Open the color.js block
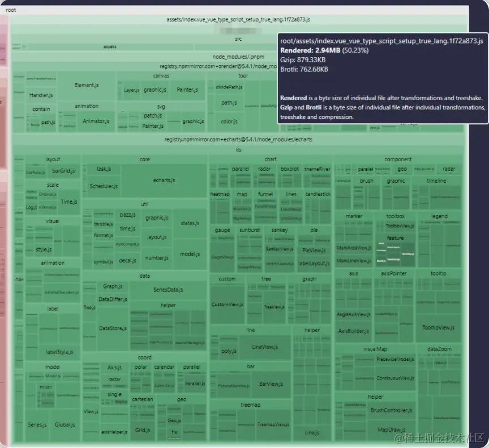Image resolution: width=489 pixels, height=448 pixels. (x=229, y=122)
